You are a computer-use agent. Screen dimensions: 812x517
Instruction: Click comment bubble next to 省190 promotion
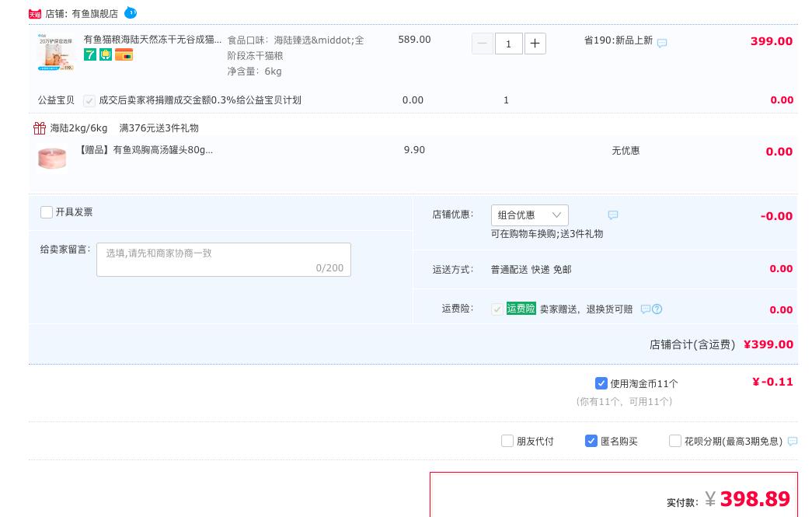tap(661, 44)
